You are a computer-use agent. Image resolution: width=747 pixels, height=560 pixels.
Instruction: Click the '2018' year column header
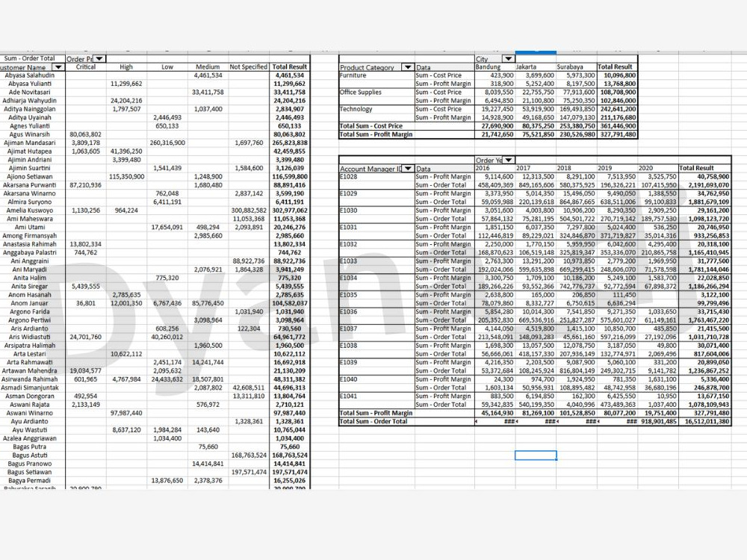[x=577, y=169]
